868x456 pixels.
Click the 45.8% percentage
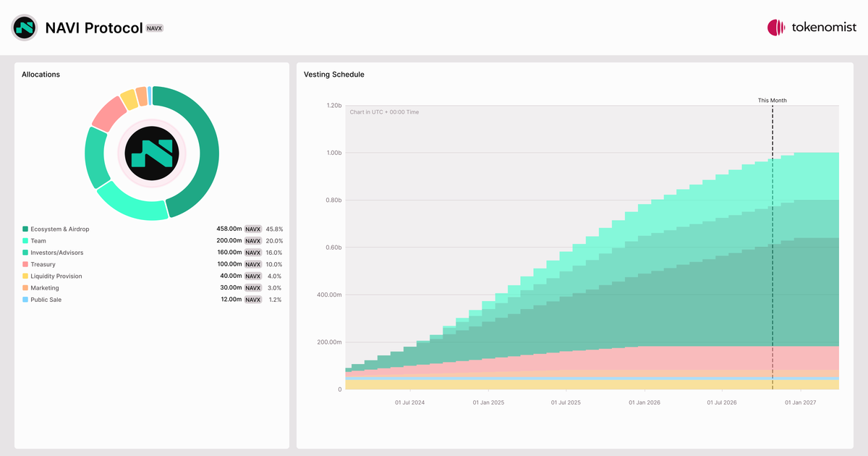click(274, 229)
